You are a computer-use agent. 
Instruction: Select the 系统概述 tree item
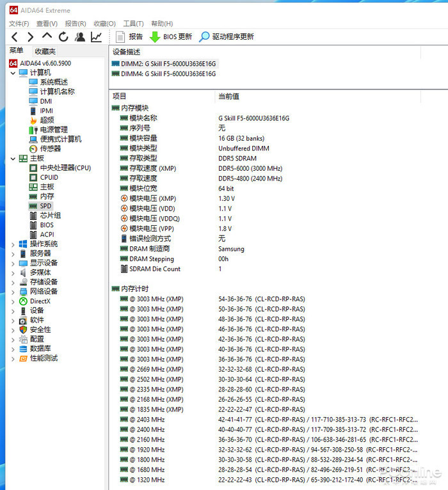49,82
